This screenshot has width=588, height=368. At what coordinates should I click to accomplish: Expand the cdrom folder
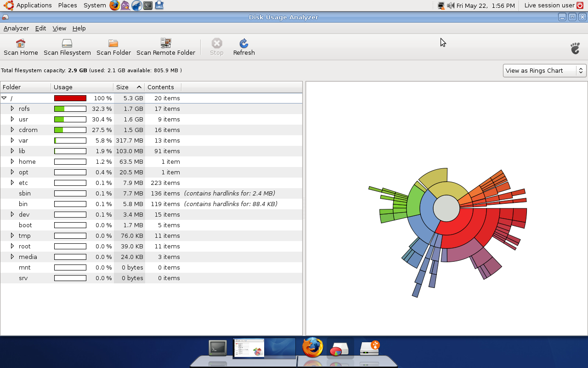12,130
